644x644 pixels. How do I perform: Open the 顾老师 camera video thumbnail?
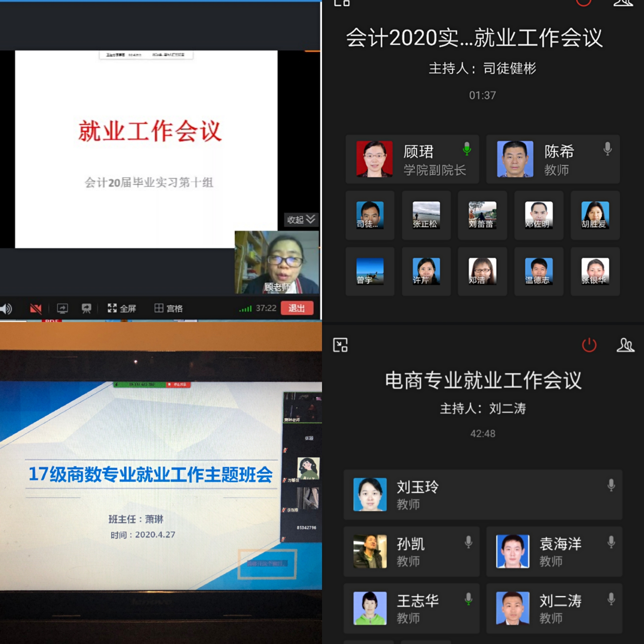277,262
